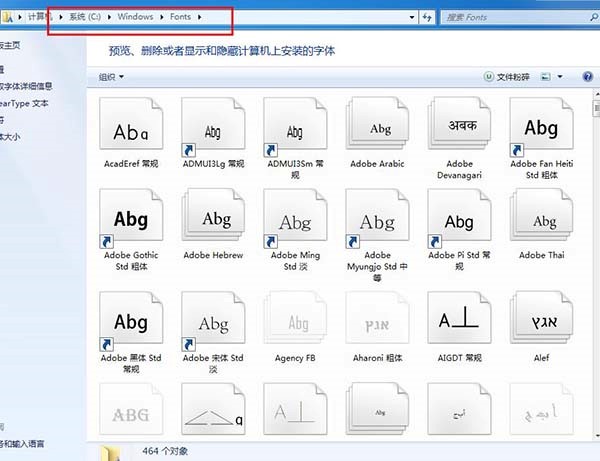This screenshot has width=600, height=461.
Task: Click the help question mark icon
Action: pyautogui.click(x=586, y=76)
